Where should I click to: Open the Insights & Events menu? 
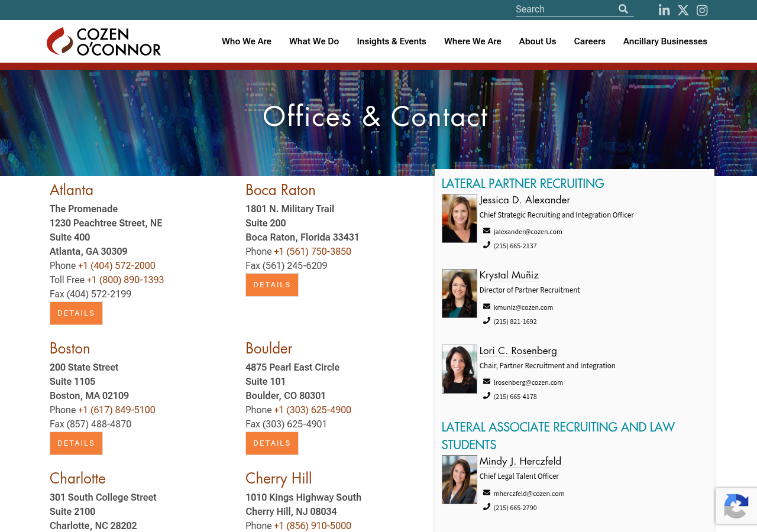392,41
